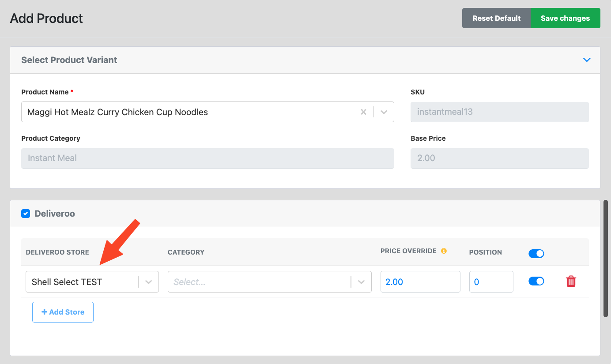Screen dimensions: 611x364
Task: Click the Add Product page title
Action: (46, 19)
